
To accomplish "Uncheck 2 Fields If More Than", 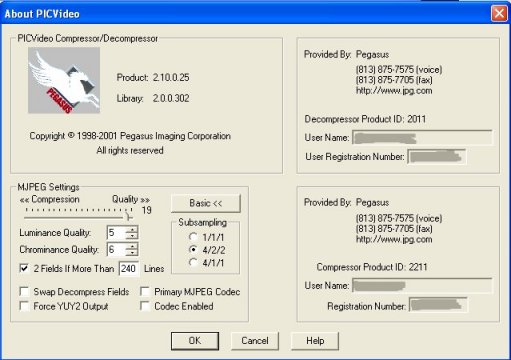I will (x=24, y=268).
